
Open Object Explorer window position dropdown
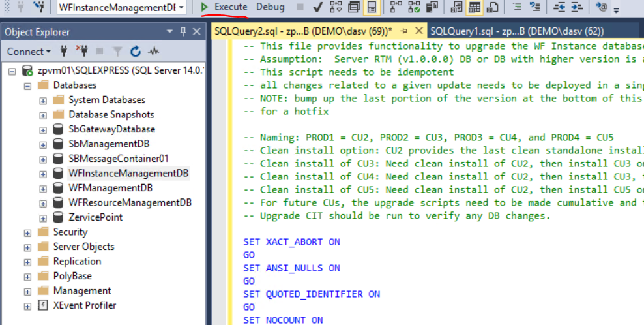[170, 32]
